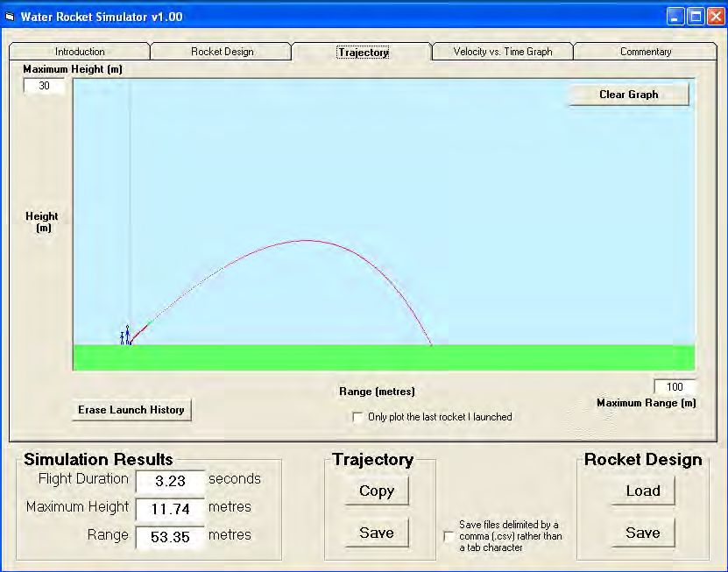Click the Clear Graph button

(x=629, y=95)
